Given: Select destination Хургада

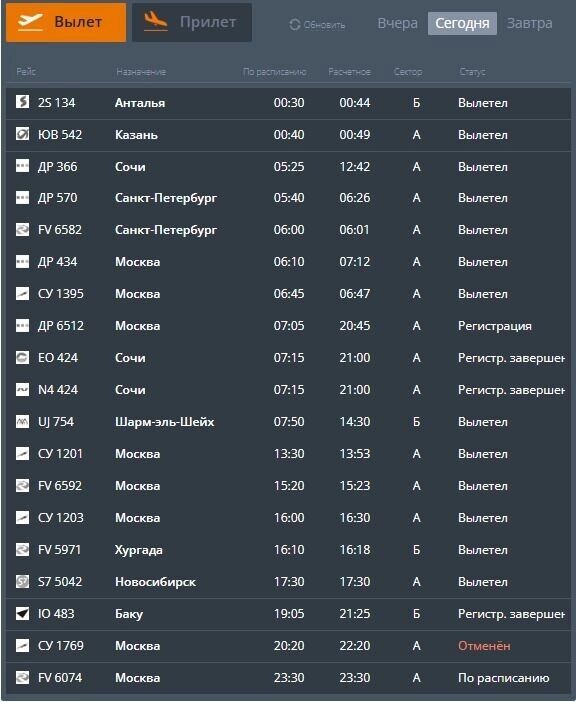Looking at the screenshot, I should click(x=139, y=550).
